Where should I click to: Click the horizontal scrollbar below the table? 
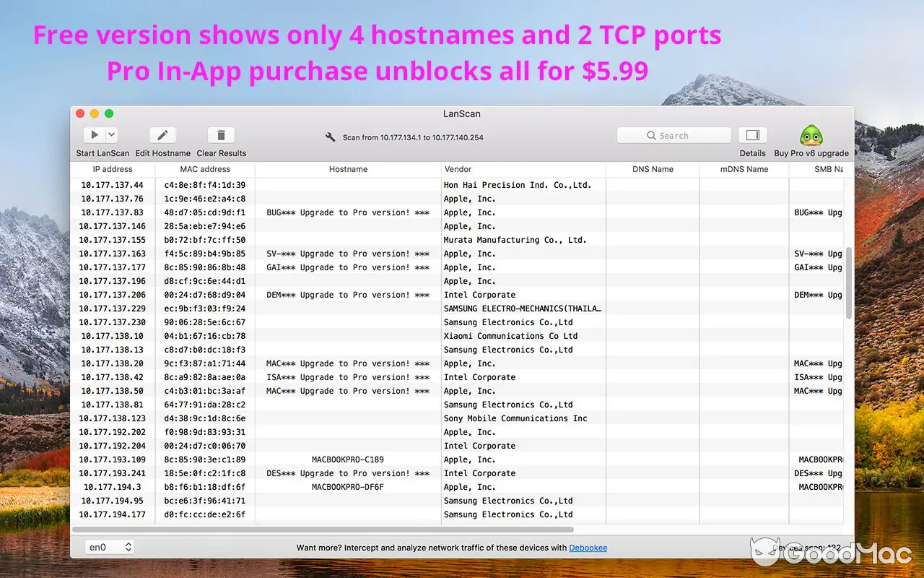coord(325,529)
